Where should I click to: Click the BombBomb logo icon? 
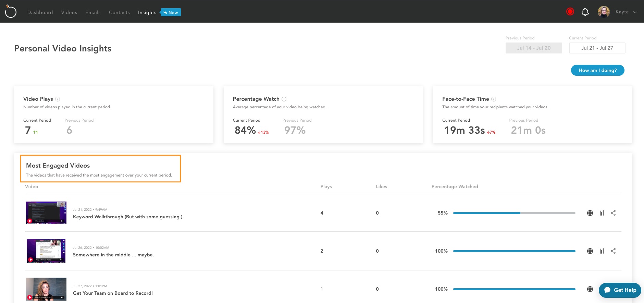11,12
